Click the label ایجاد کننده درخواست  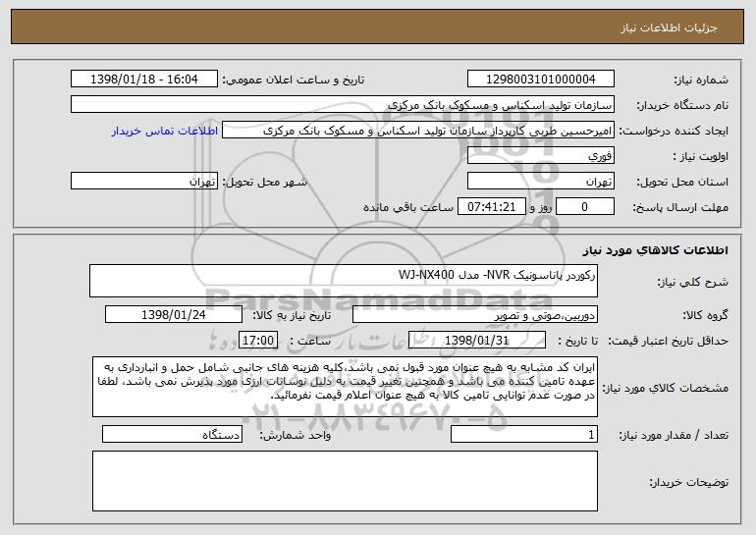674,132
